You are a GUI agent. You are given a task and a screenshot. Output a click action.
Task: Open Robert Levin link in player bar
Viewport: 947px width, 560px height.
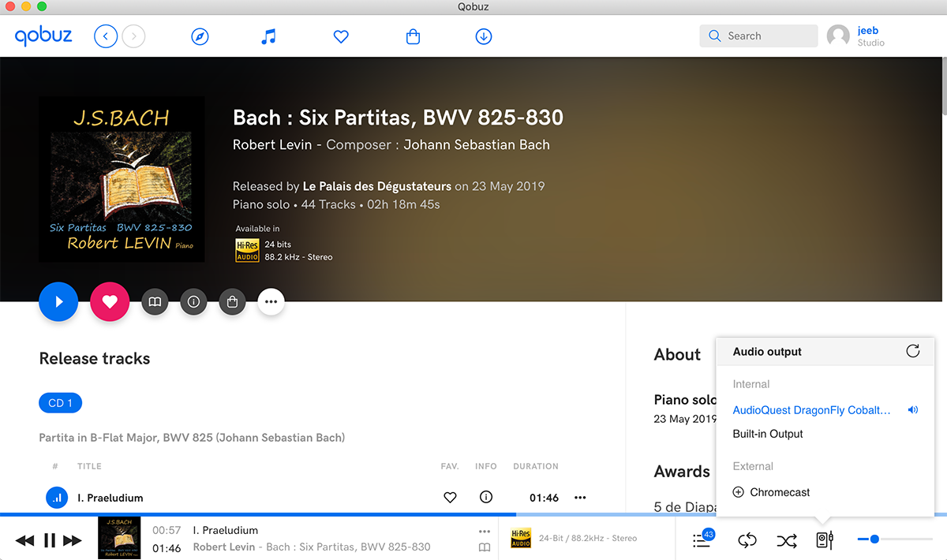[225, 547]
